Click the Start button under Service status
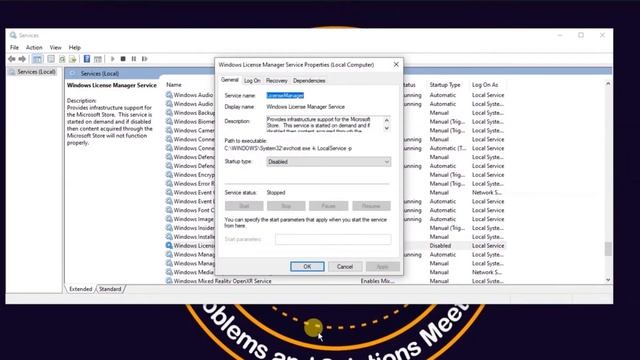Viewport: 640px width, 360px height. pyautogui.click(x=244, y=206)
